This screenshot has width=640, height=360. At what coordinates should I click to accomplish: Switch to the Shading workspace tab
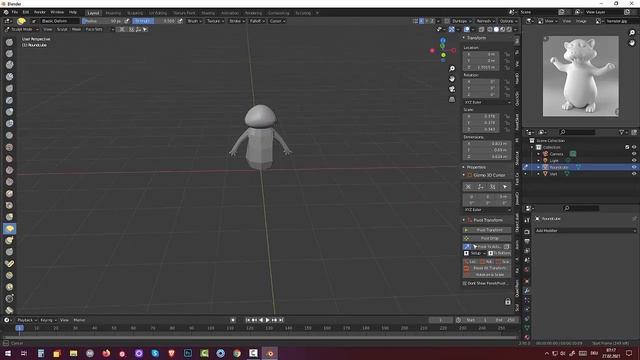tap(208, 13)
